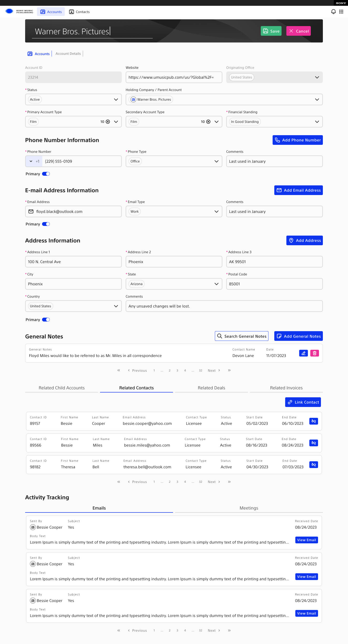
Task: Open the apps grid menu icon
Action: click(x=341, y=12)
